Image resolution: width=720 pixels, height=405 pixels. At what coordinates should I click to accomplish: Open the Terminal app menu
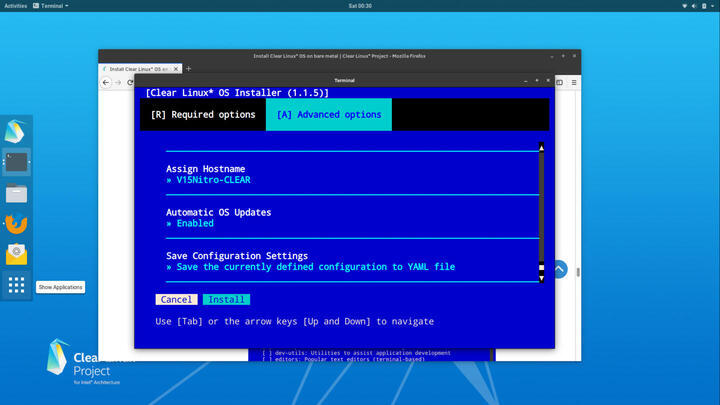[51, 6]
